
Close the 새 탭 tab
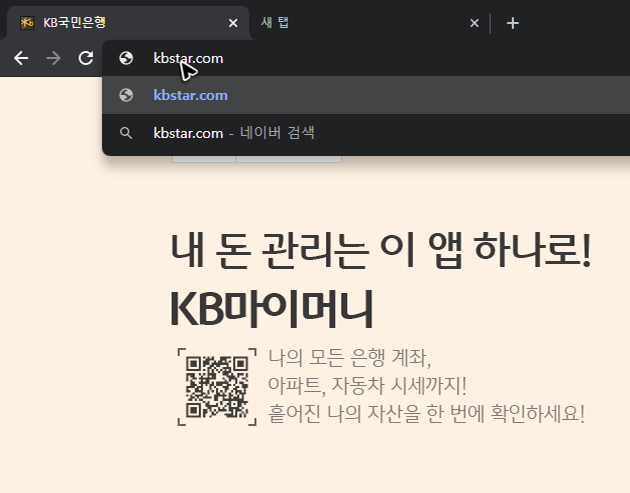[474, 23]
